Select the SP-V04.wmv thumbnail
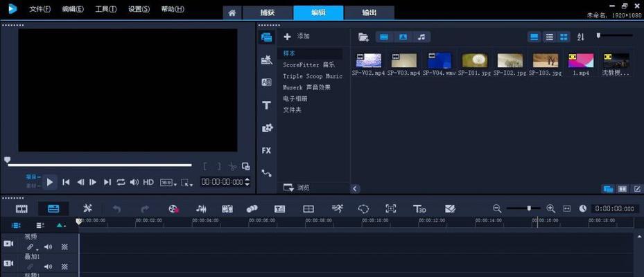This screenshot has width=644, height=277. point(439,60)
